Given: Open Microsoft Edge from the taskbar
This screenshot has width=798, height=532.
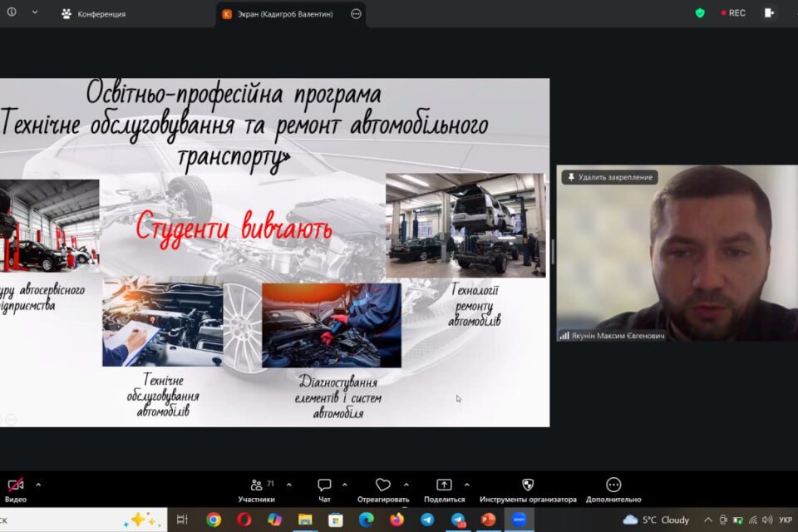Looking at the screenshot, I should (x=367, y=520).
